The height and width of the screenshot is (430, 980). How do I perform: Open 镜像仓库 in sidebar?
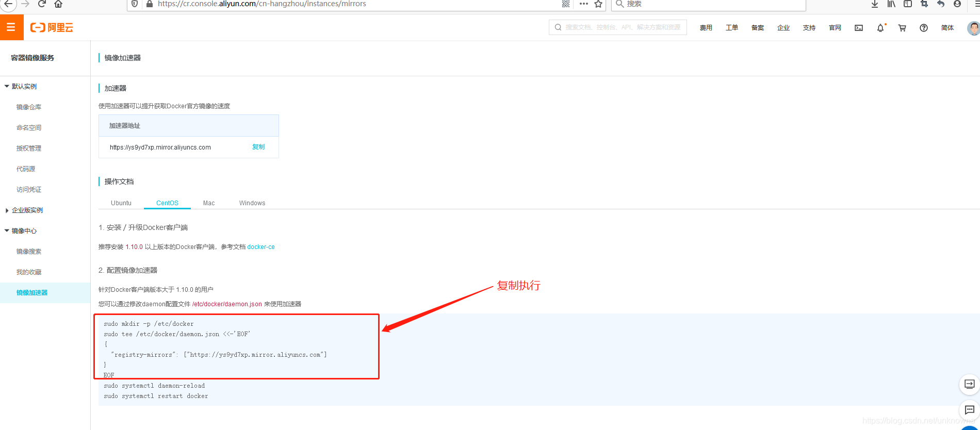click(29, 107)
